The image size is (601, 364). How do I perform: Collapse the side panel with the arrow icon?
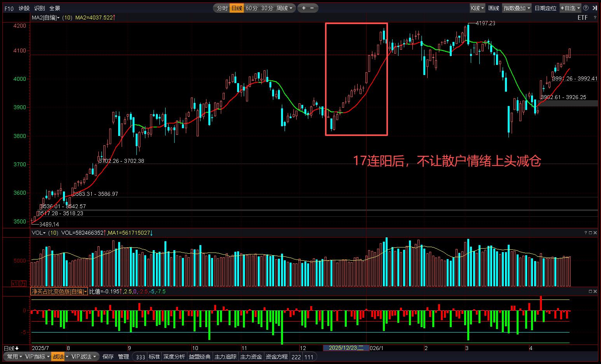[595, 8]
